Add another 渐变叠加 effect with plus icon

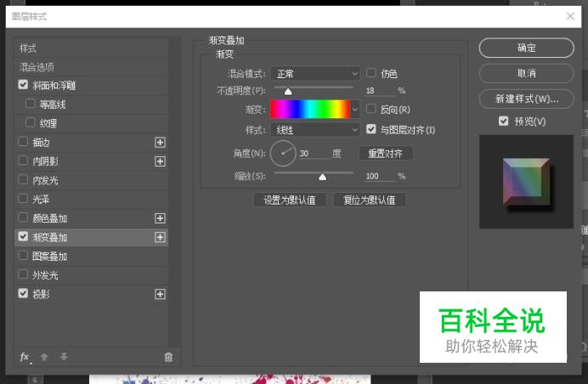click(160, 237)
